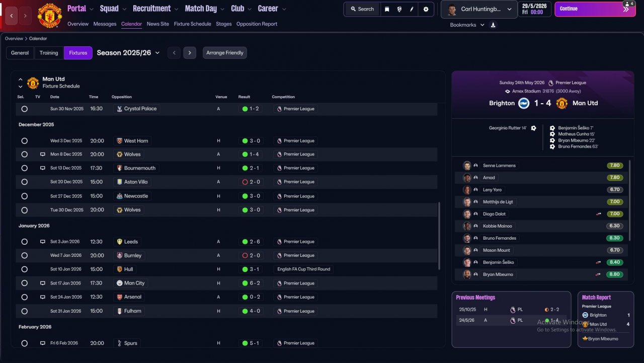
Task: Go forward with the right navigation arrow
Action: pos(25,16)
